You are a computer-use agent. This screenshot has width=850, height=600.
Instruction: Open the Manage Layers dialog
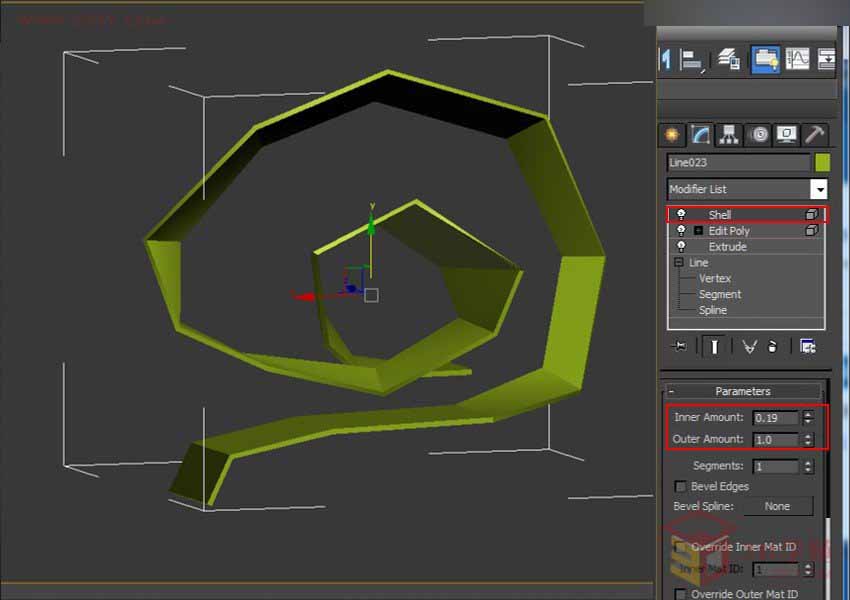(729, 59)
